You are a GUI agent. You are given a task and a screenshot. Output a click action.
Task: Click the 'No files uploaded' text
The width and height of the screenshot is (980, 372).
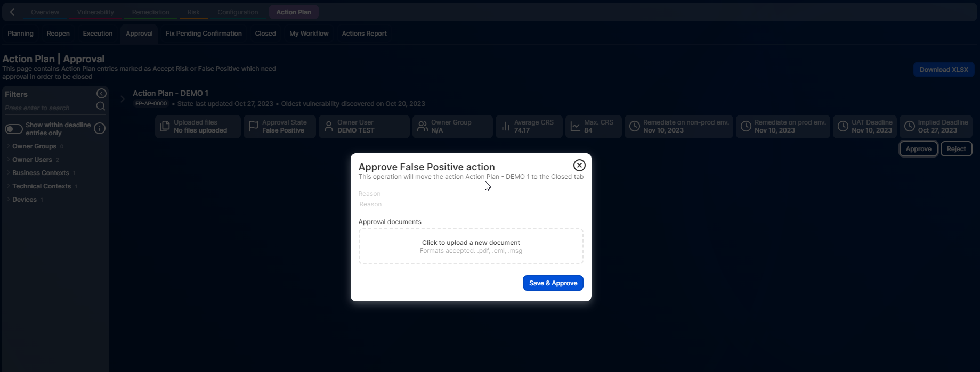pos(200,130)
